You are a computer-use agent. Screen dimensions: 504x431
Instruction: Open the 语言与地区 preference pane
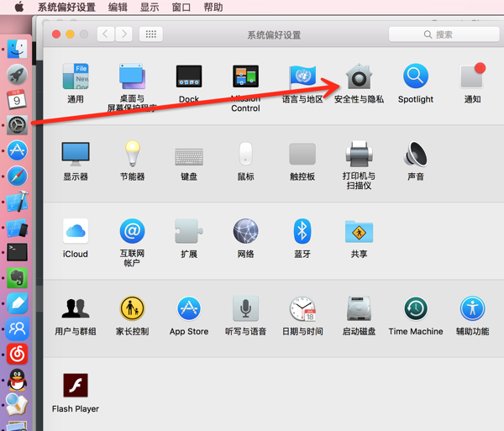pyautogui.click(x=302, y=77)
